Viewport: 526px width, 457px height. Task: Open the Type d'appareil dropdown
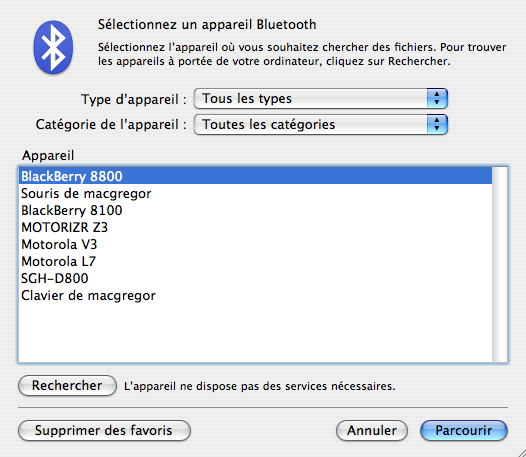point(321,99)
